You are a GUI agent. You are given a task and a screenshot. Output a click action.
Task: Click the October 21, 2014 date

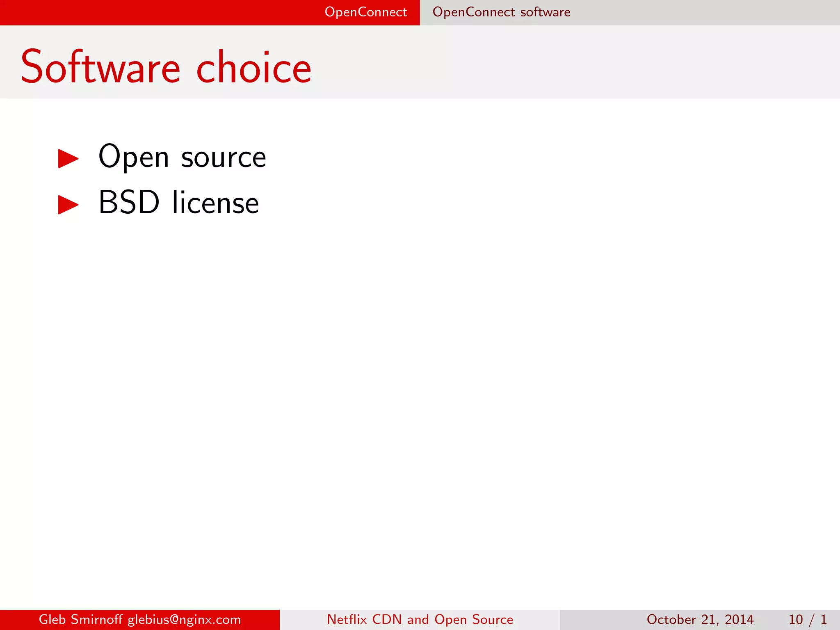point(700,619)
